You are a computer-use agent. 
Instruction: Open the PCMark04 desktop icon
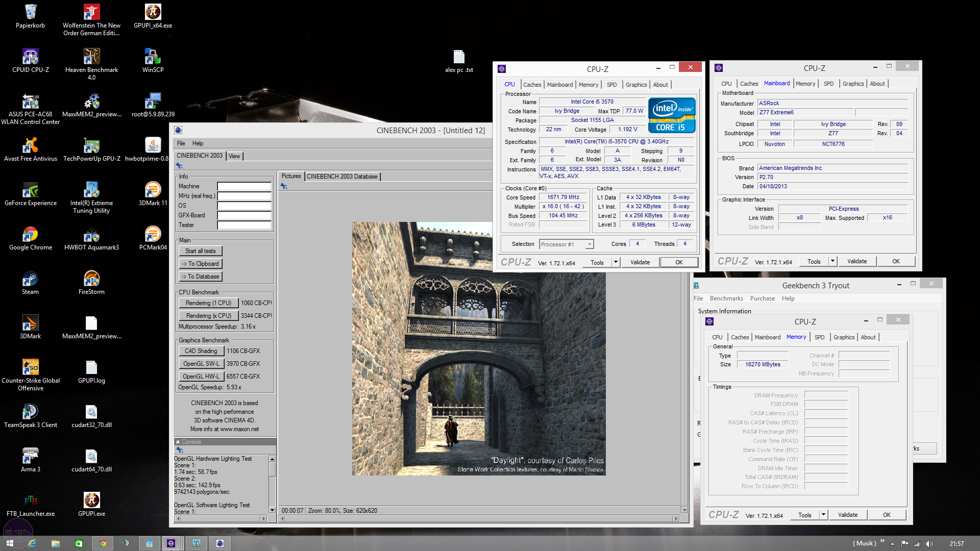point(153,238)
